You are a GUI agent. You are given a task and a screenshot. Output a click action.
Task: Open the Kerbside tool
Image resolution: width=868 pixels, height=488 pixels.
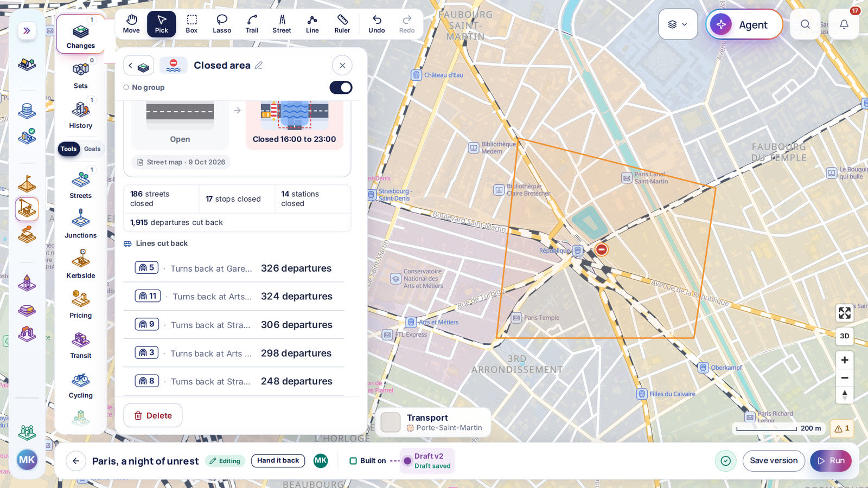[81, 265]
